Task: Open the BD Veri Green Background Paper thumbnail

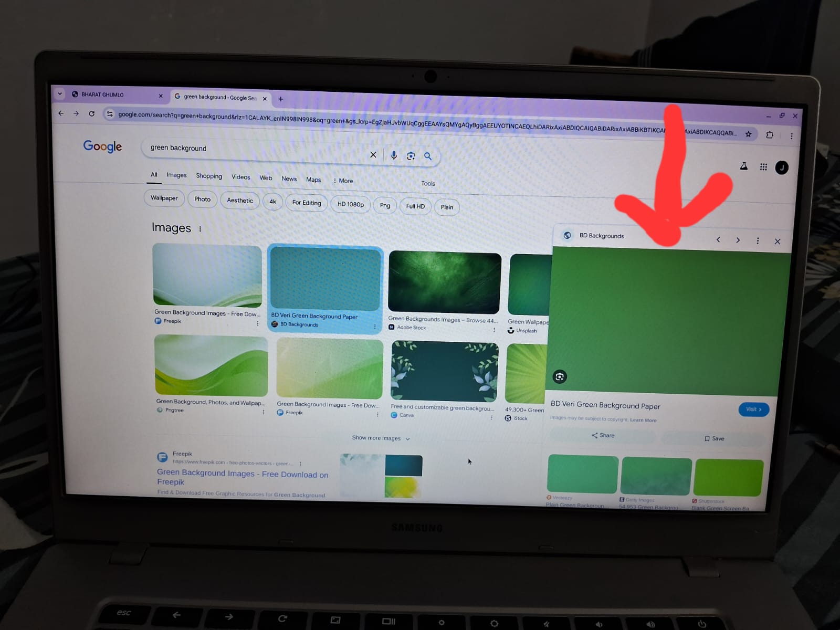Action: point(325,280)
